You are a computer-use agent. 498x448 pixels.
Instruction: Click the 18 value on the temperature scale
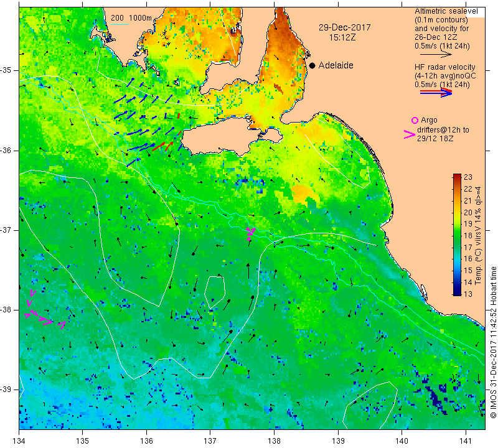point(468,236)
